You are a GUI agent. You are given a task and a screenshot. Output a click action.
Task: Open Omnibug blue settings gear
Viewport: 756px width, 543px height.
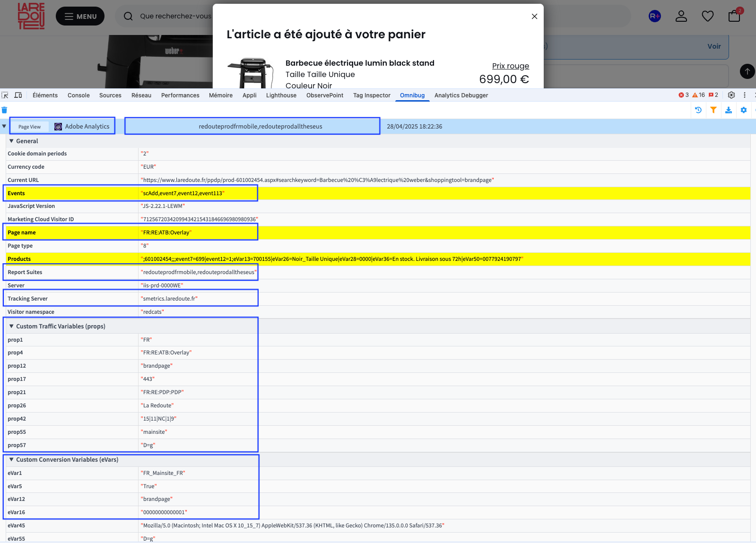pos(744,110)
